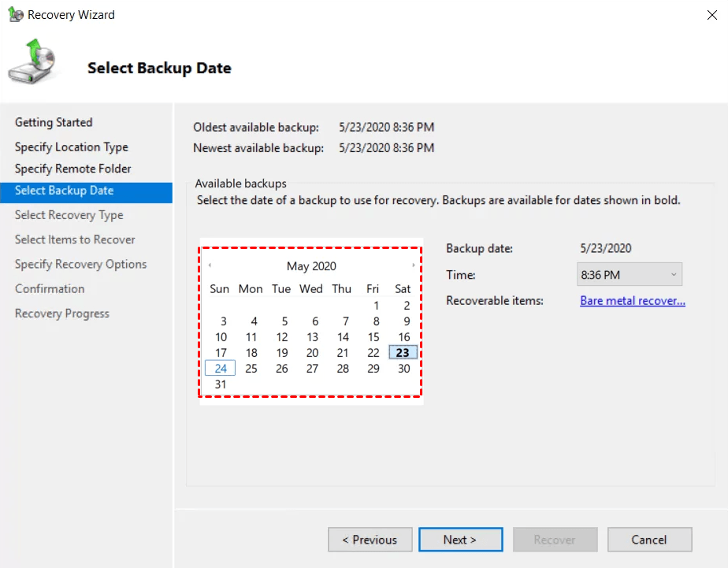Image resolution: width=728 pixels, height=568 pixels.
Task: Select the Select Backup Date step
Action: pos(64,191)
